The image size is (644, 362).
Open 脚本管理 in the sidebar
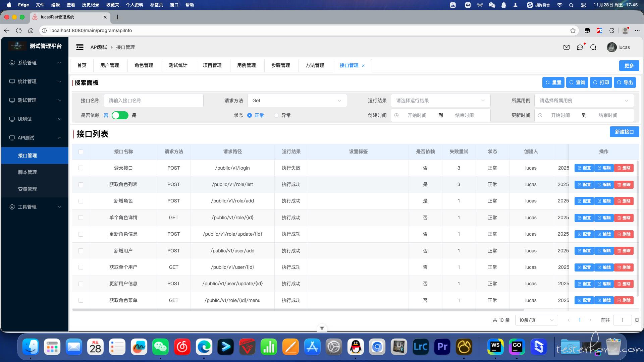click(x=28, y=172)
